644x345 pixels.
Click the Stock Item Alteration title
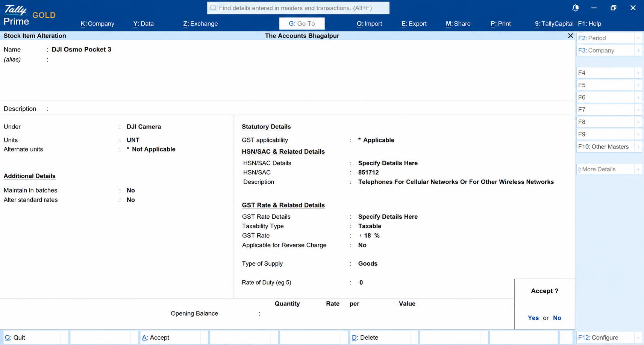(35, 36)
